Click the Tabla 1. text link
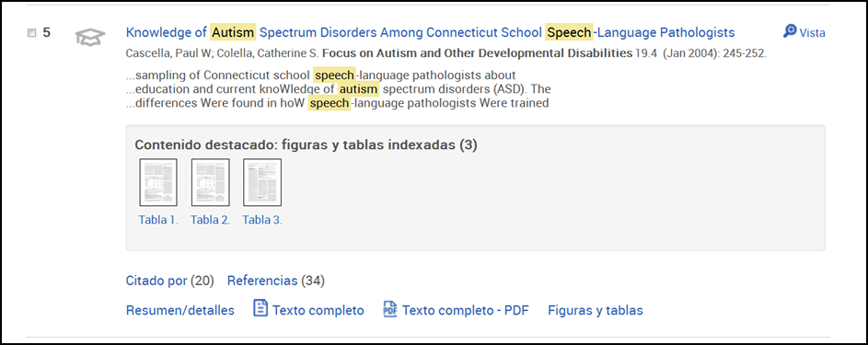Image resolution: width=868 pixels, height=345 pixels. tap(158, 220)
